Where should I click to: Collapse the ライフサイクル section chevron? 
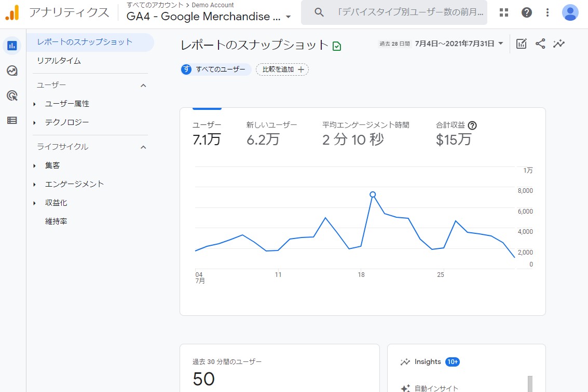coord(143,147)
